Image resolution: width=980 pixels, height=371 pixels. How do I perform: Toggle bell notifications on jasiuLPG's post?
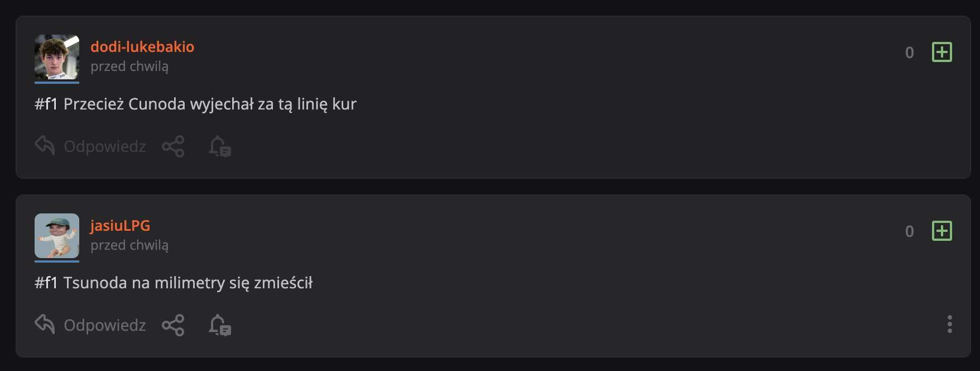(220, 325)
